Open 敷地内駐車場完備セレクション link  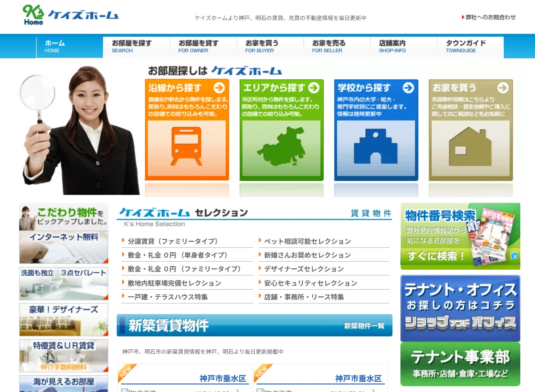175,283
